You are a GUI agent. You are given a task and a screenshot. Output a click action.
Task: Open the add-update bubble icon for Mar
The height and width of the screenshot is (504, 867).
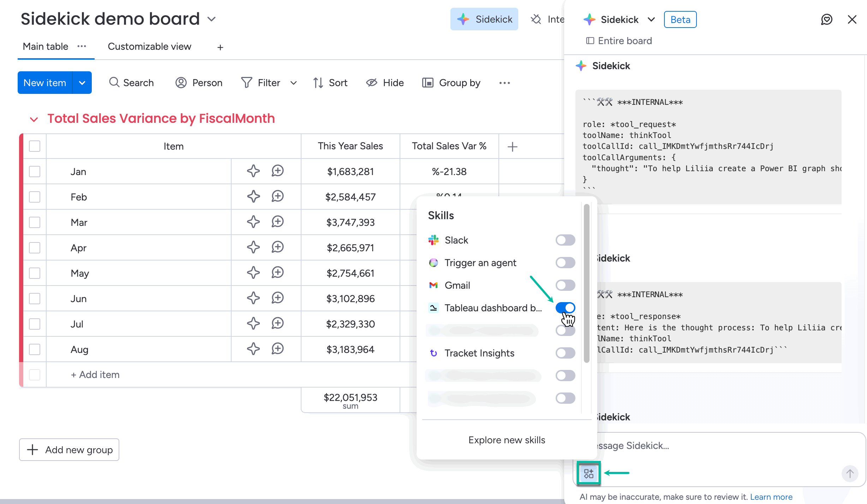277,222
